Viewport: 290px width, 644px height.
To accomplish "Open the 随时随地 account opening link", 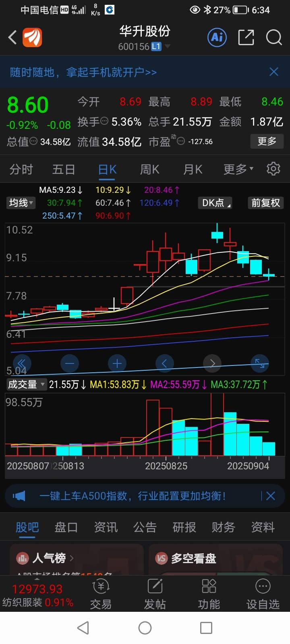I will click(x=83, y=72).
